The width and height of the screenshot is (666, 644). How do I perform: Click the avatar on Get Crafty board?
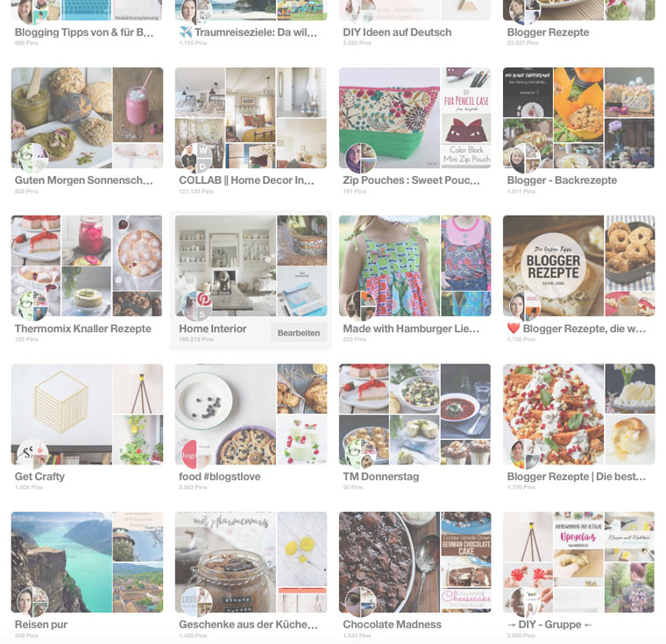click(x=32, y=454)
